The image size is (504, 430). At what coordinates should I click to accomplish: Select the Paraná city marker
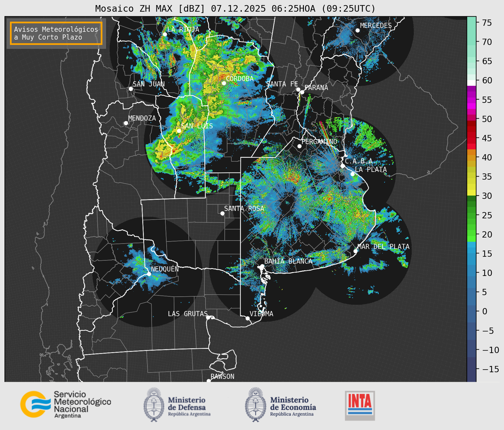302,92
